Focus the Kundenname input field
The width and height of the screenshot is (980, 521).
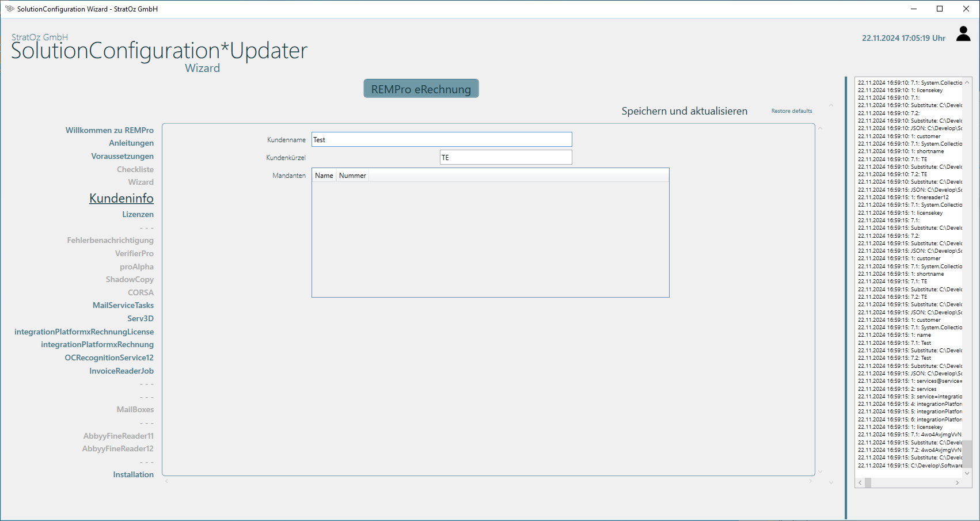441,140
